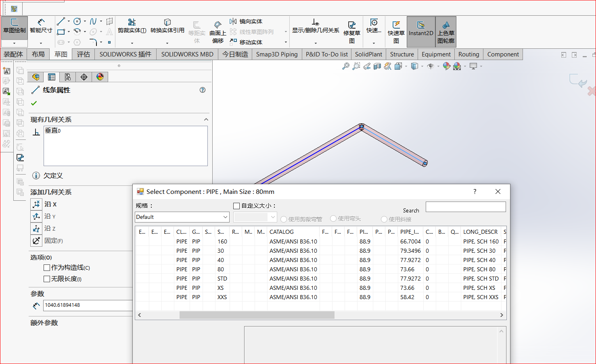Viewport: 596px width, 364px height.
Task: Select the 使用弯头 radio option
Action: coord(333,218)
